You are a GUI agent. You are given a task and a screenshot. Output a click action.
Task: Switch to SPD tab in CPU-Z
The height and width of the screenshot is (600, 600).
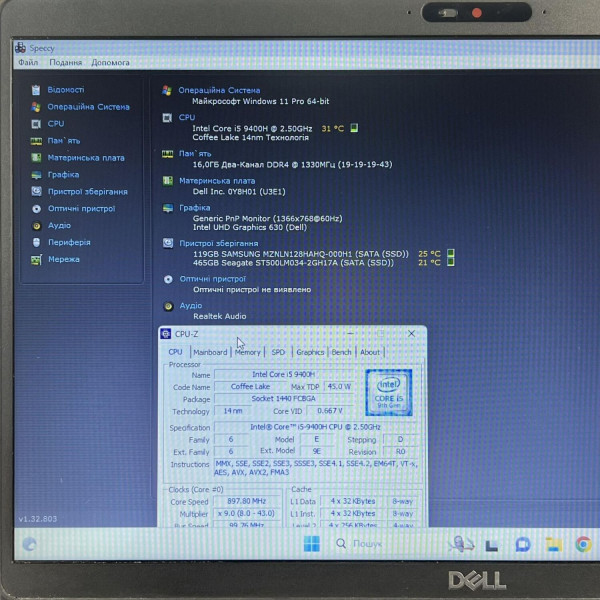(x=278, y=352)
